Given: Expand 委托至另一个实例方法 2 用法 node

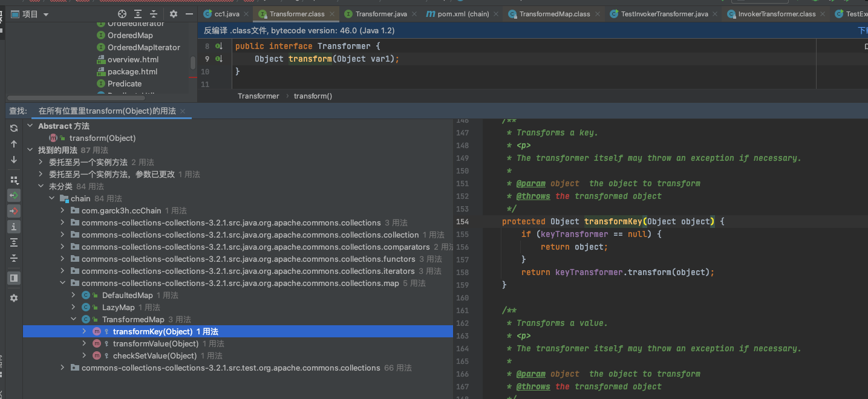Looking at the screenshot, I should 41,162.
